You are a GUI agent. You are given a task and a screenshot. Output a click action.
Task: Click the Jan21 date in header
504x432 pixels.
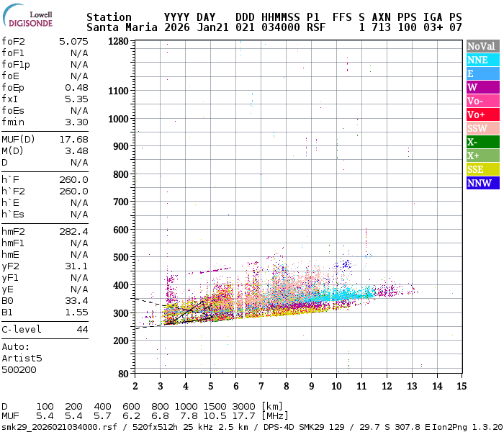212,27
